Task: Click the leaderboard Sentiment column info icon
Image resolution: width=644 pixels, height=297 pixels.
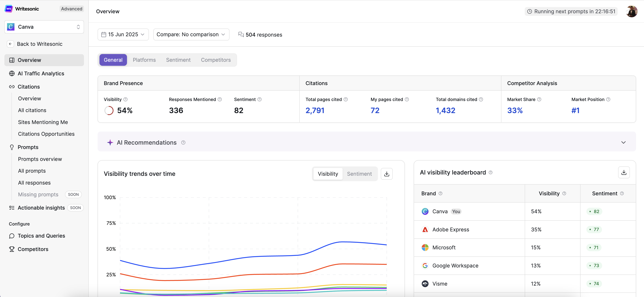Action: tap(622, 194)
